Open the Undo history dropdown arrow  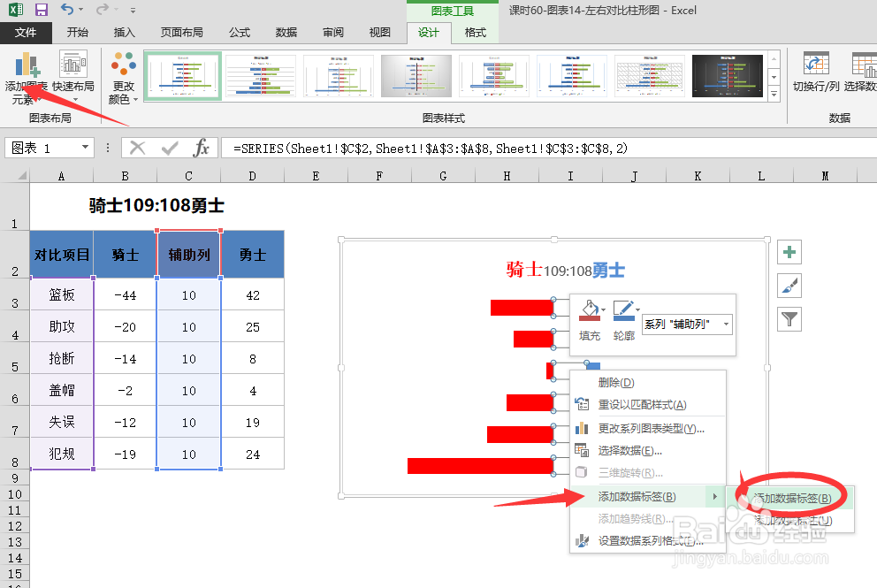click(81, 10)
